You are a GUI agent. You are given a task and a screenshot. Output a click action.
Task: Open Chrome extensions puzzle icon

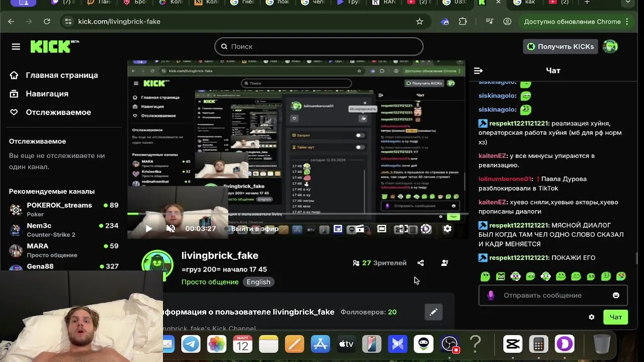(463, 22)
